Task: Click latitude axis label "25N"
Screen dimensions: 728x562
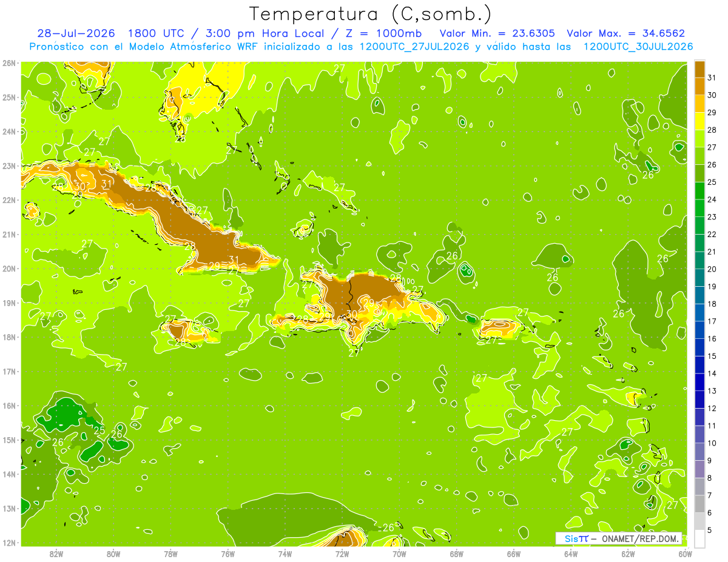Action: [9, 98]
